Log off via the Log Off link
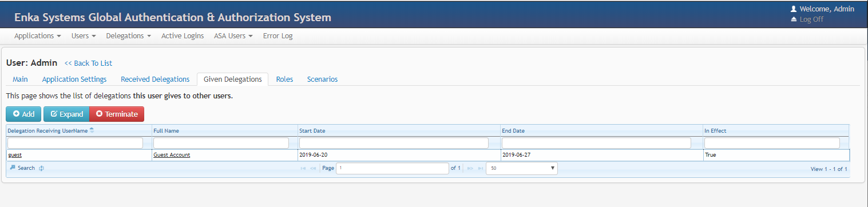The height and width of the screenshot is (207, 868). click(x=811, y=19)
